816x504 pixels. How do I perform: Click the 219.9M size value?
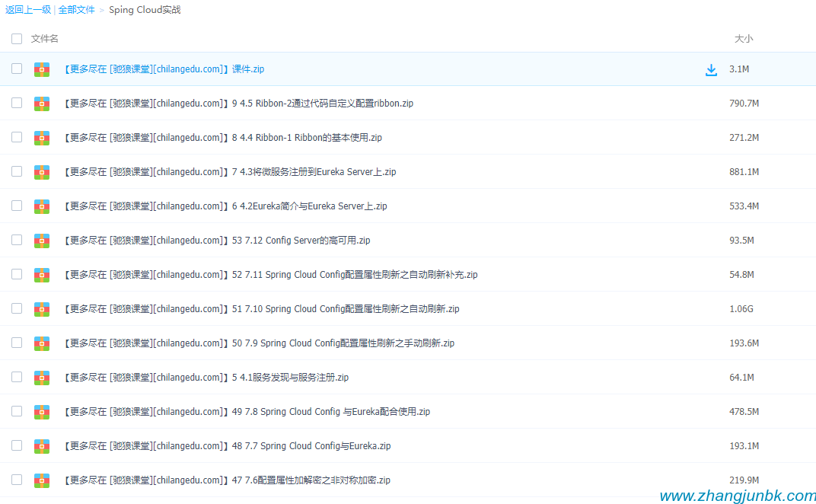coord(744,480)
